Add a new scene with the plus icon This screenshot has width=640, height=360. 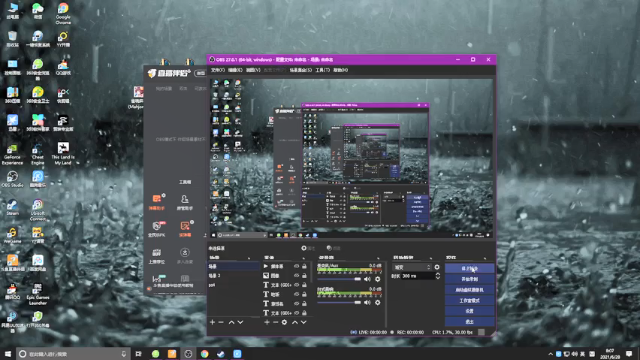pyautogui.click(x=212, y=322)
